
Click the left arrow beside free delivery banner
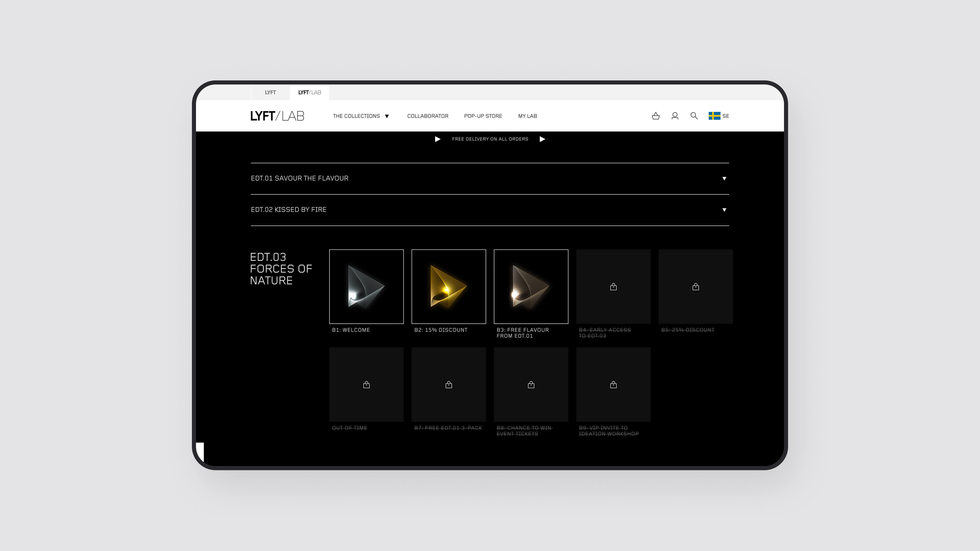[437, 139]
